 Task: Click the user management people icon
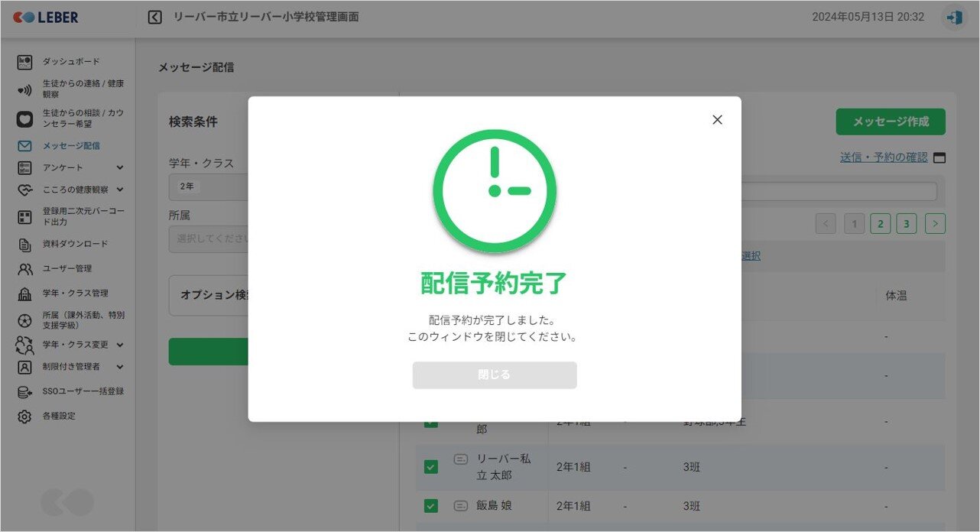click(x=24, y=268)
